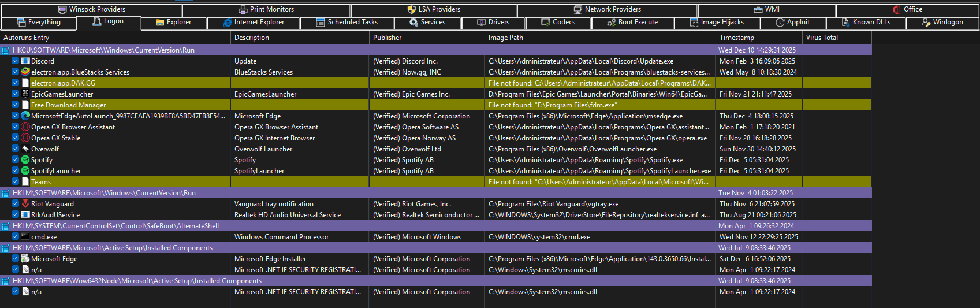Uncheck the cmd.exe AlternateShell entry
This screenshot has height=308, width=980.
click(16, 236)
